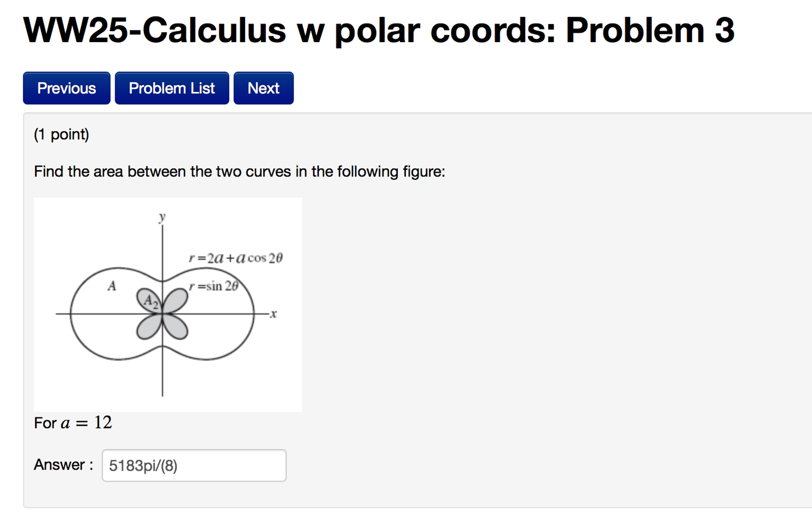Click the r=2a+a cos 2θ label
The image size is (812, 524).
tap(236, 258)
